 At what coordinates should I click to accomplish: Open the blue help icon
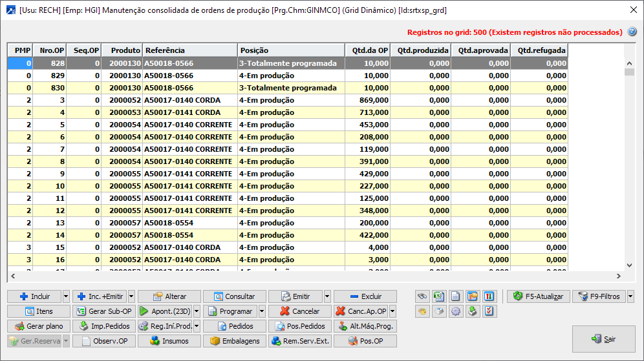pyautogui.click(x=632, y=32)
